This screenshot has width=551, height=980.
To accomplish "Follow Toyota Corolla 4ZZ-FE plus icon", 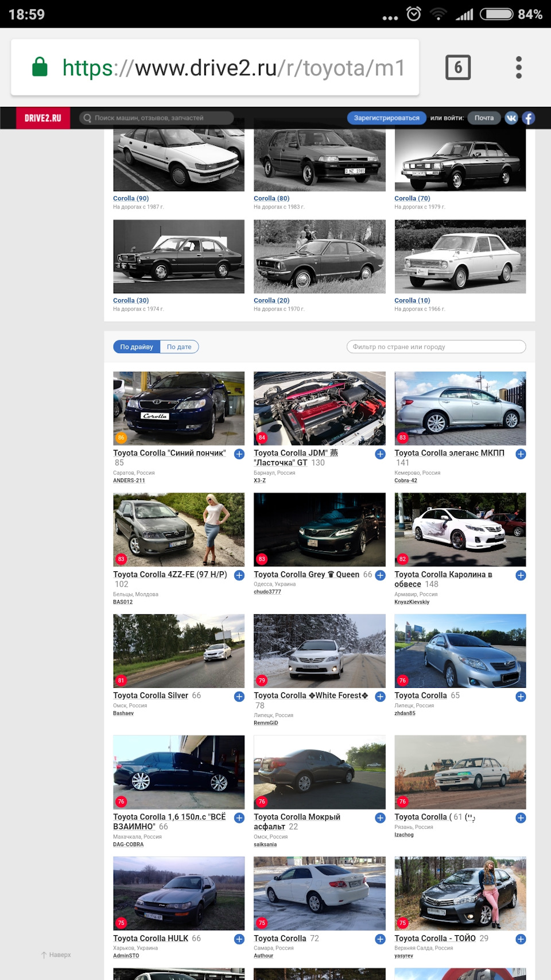I will [239, 575].
